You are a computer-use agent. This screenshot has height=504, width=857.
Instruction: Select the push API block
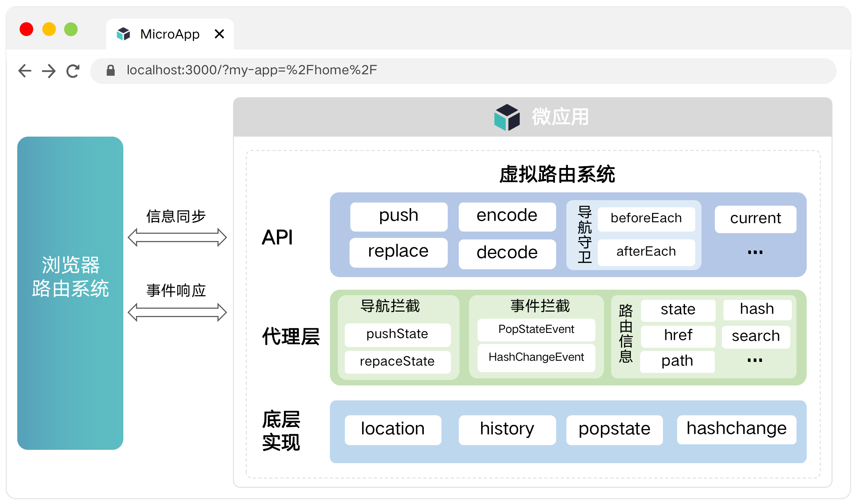[398, 215]
